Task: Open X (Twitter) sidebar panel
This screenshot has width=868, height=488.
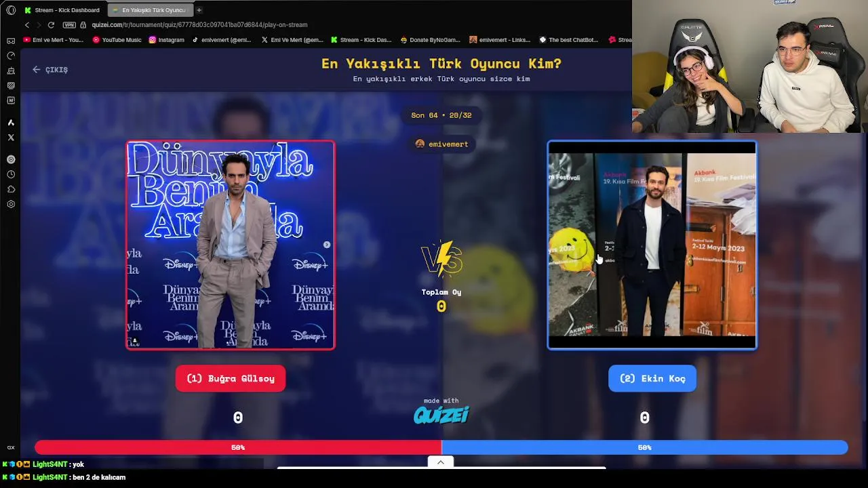Action: point(11,138)
